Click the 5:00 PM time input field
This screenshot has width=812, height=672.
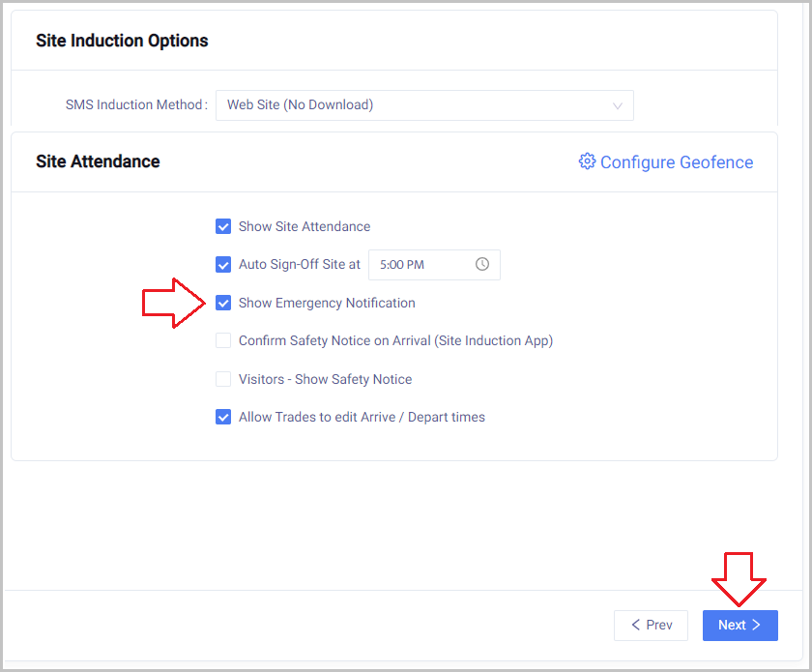tap(420, 264)
